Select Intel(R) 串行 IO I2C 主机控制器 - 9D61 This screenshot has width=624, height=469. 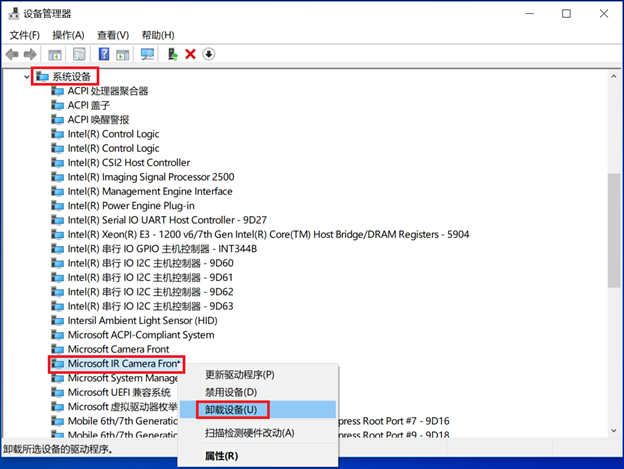click(x=150, y=277)
